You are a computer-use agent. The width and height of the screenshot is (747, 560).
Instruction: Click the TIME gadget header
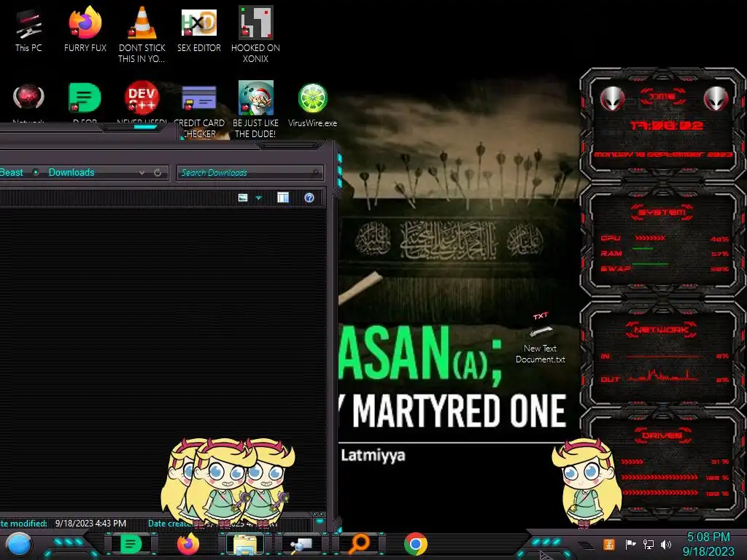coord(662,97)
